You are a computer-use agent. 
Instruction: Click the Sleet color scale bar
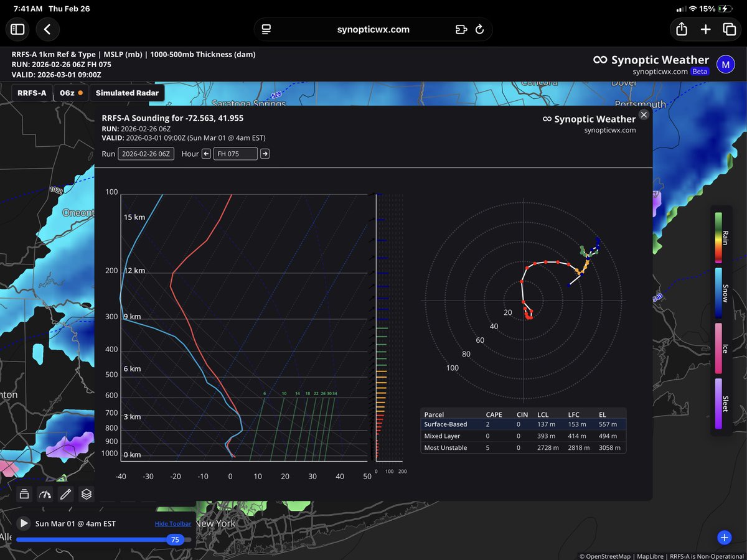(x=718, y=403)
